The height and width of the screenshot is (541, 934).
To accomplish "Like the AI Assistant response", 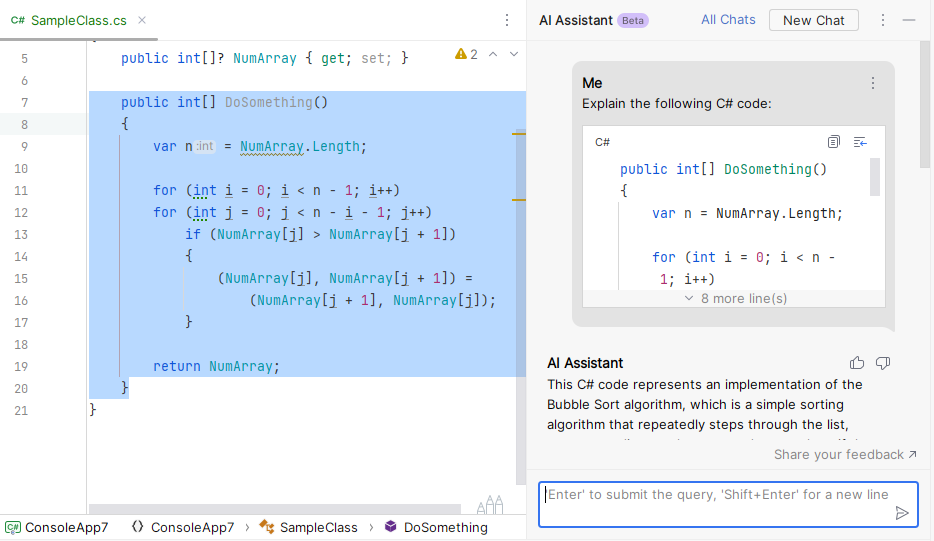I will (857, 363).
